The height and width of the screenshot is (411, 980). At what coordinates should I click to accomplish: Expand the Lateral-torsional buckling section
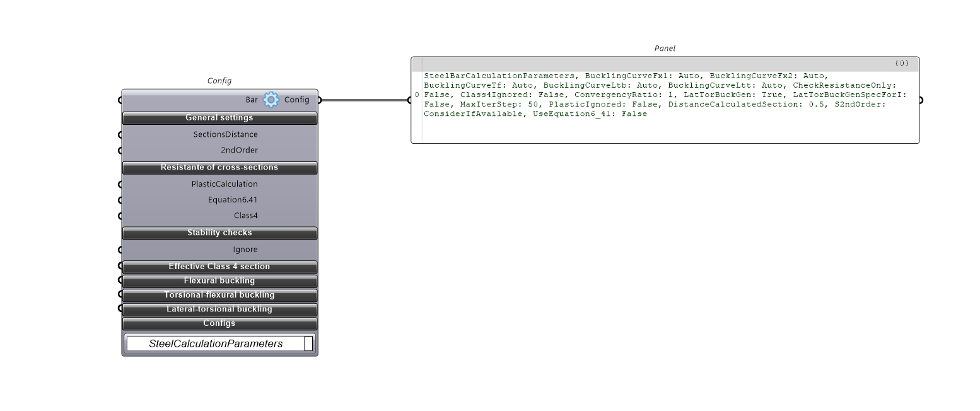click(219, 310)
